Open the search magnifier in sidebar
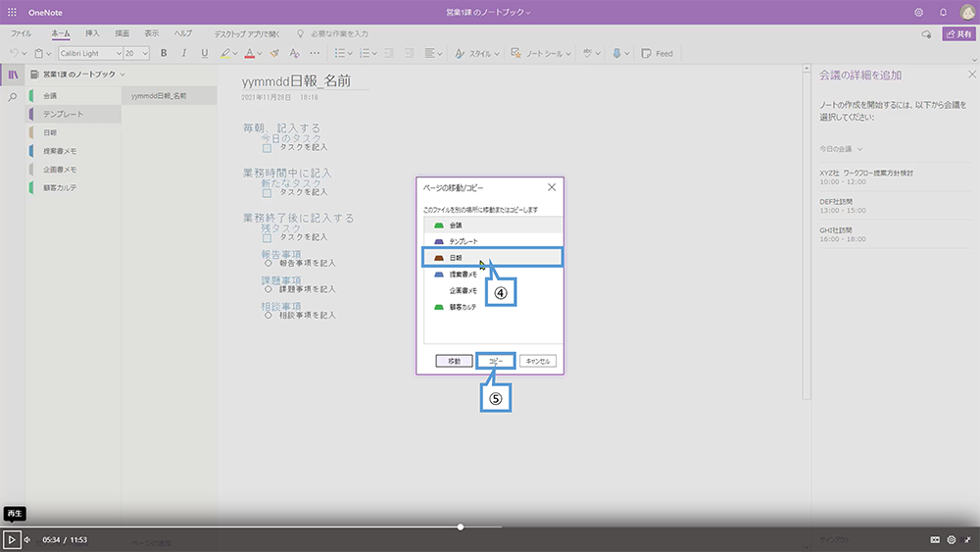980x552 pixels. point(13,97)
